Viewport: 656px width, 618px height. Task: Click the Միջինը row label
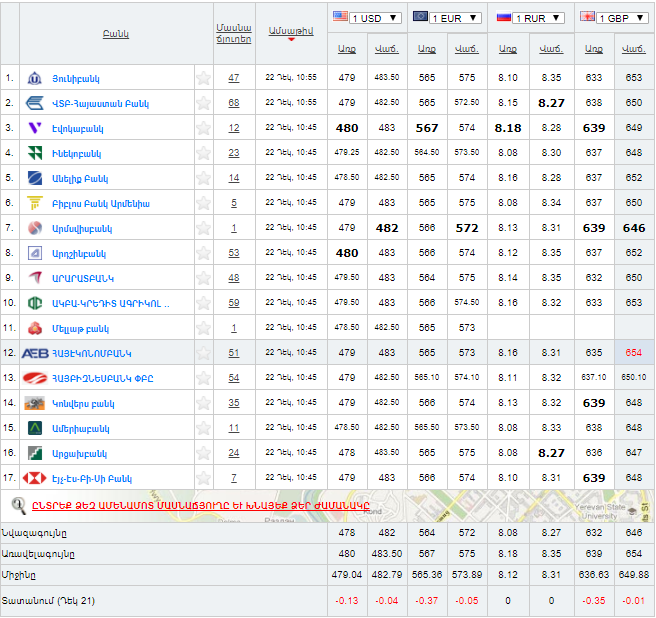click(19, 575)
